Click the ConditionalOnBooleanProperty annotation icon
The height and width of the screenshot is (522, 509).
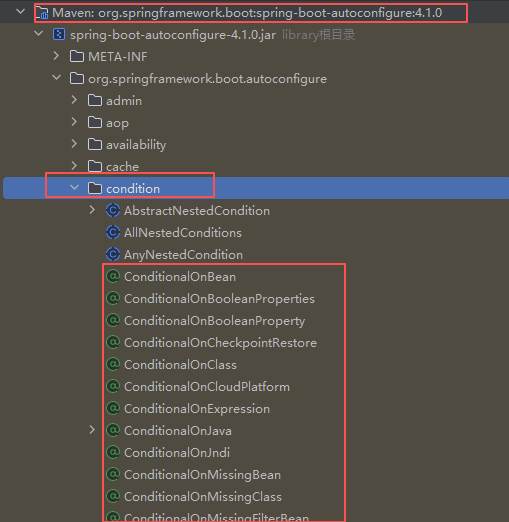coord(113,320)
